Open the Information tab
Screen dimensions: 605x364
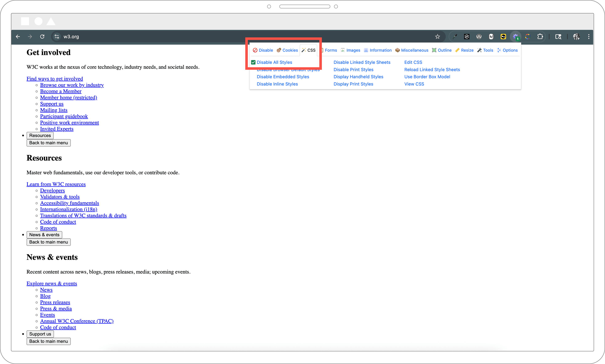click(x=378, y=50)
